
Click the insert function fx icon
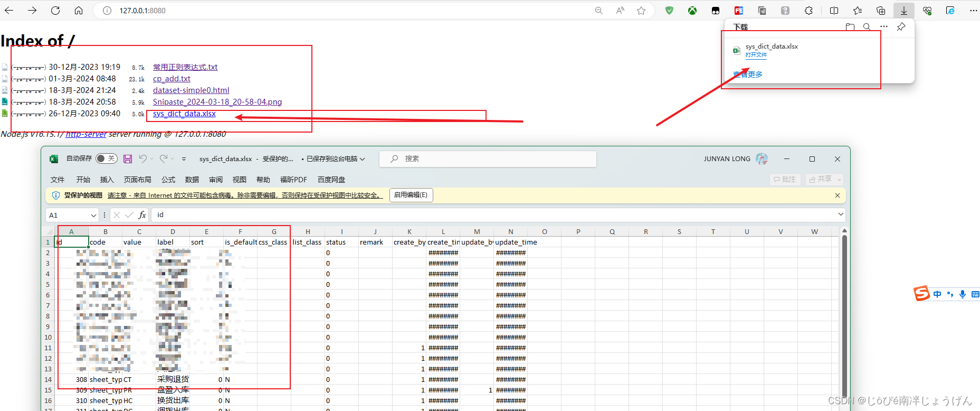point(142,215)
